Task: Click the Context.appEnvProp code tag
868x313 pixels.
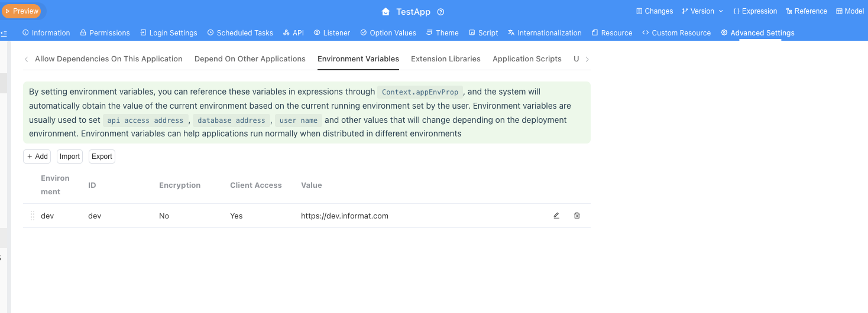Action: 420,92
